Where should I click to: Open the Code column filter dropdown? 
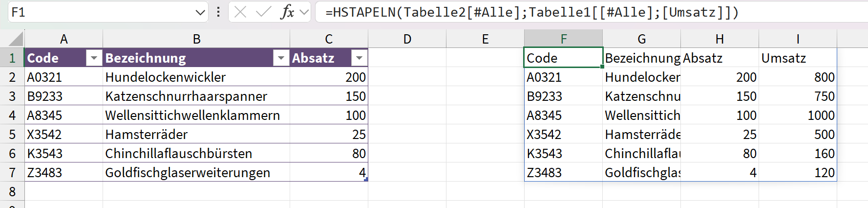[94, 58]
